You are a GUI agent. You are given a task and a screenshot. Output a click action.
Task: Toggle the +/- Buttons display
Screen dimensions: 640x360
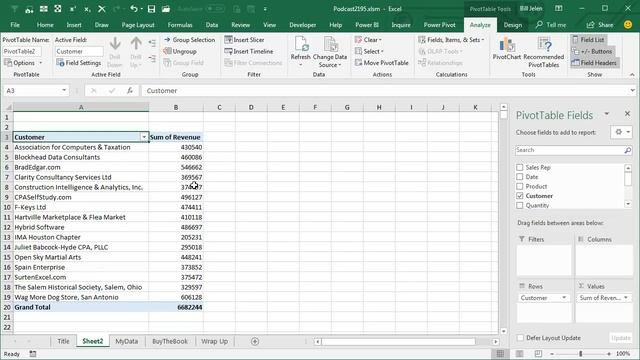tap(592, 51)
